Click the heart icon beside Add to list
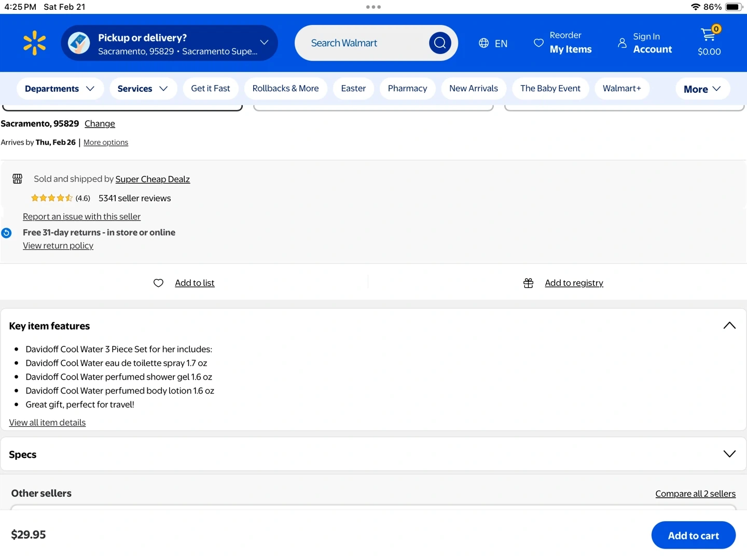This screenshot has width=747, height=560. pyautogui.click(x=159, y=283)
